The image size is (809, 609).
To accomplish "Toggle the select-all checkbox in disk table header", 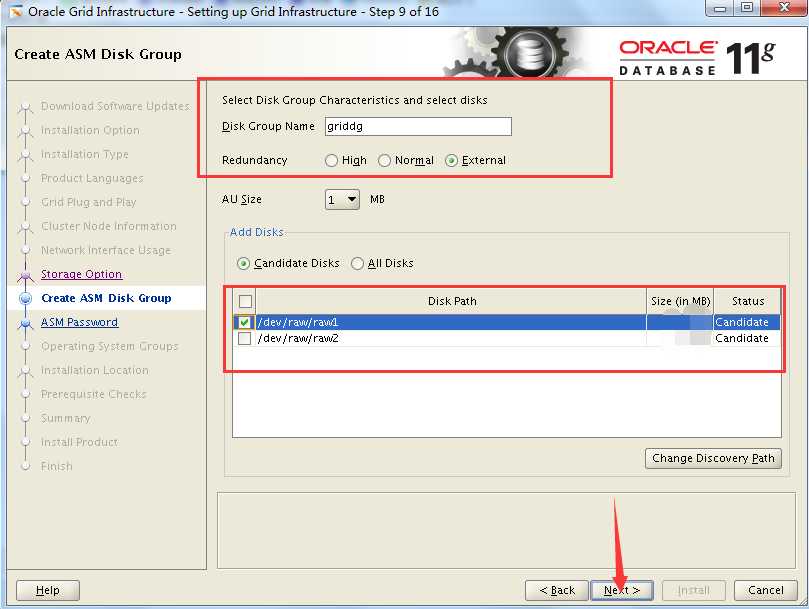I will click(x=245, y=301).
